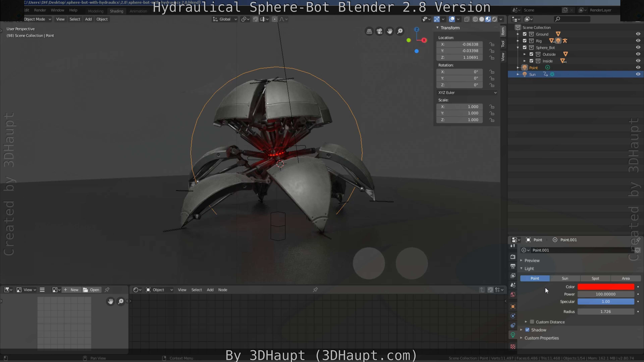Toggle perspective/orthographic grid view button
644x362 pixels.
click(369, 31)
